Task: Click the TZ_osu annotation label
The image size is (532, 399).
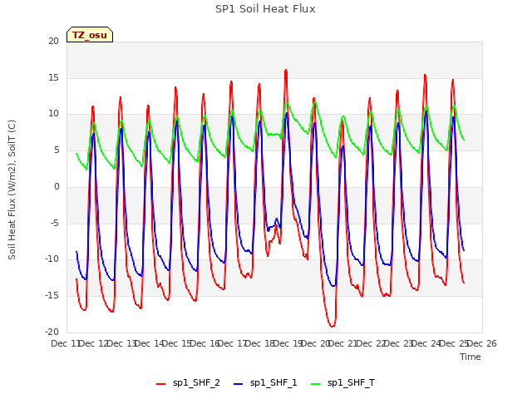Action: tap(90, 35)
